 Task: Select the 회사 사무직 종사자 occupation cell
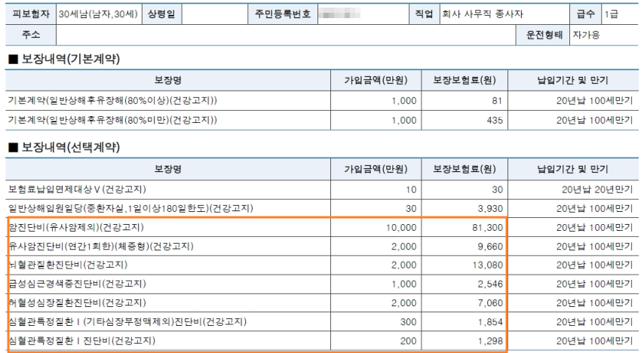pos(483,14)
